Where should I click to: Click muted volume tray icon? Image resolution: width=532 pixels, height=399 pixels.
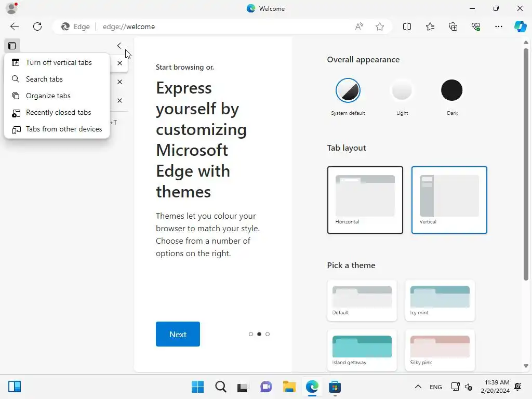tap(469, 387)
